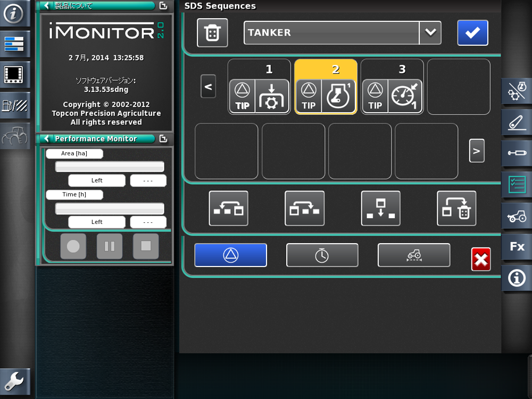Image resolution: width=532 pixels, height=399 pixels.
Task: Pause the Performance Monitor recording
Action: [110, 246]
